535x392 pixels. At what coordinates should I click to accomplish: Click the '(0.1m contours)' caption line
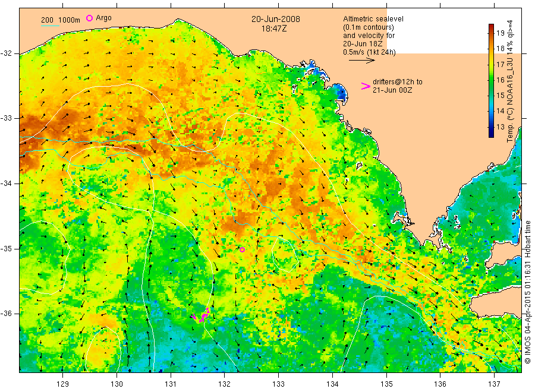click(368, 27)
